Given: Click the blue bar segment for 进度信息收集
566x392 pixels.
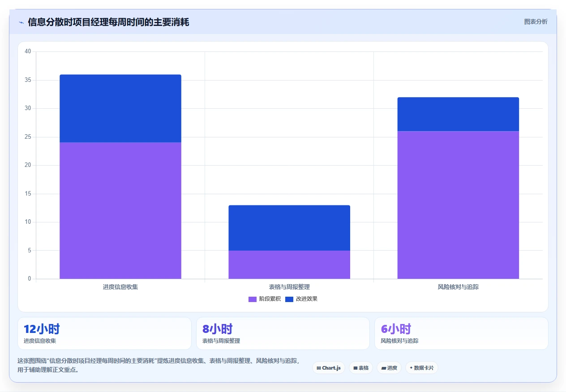Looking at the screenshot, I should (120, 108).
